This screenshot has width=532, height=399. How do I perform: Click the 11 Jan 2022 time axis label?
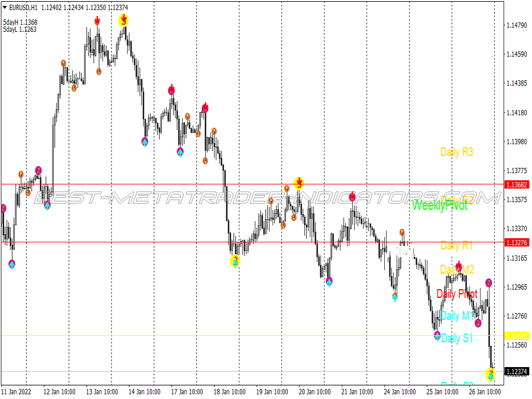click(x=17, y=391)
